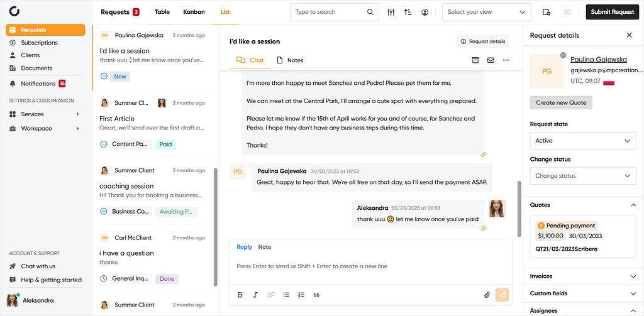
Task: Click the request list scrollbar
Action: coord(216,227)
